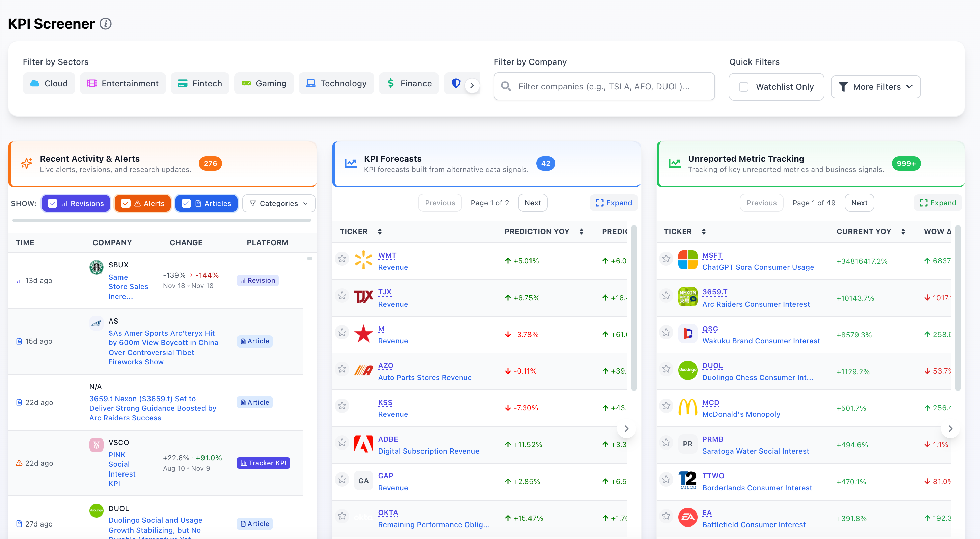This screenshot has height=539, width=980.
Task: Click the KPI Forecasts table vertical scrollbar
Action: tap(634, 308)
